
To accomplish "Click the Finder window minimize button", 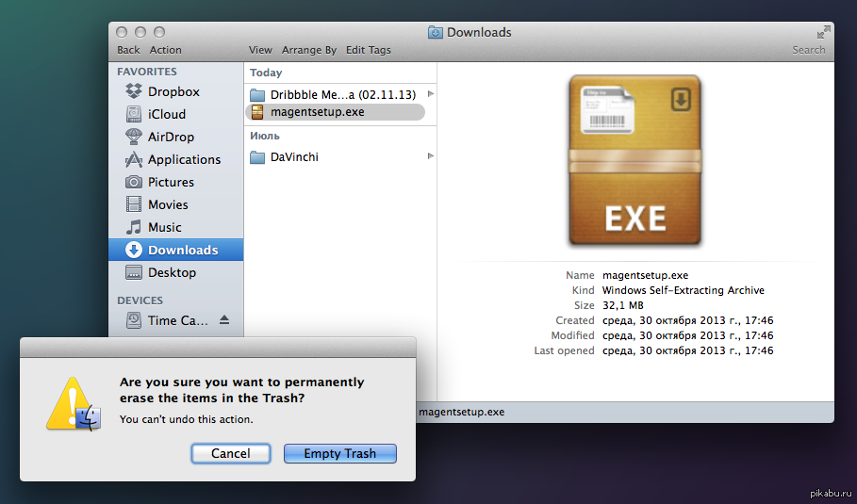I will (140, 32).
